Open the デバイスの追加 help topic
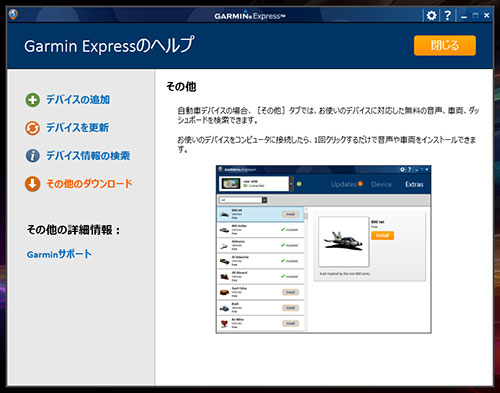This screenshot has width=500, height=393. point(78,99)
